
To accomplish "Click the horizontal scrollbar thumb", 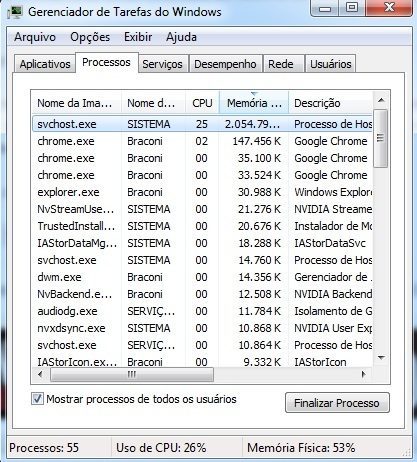I will click(132, 375).
